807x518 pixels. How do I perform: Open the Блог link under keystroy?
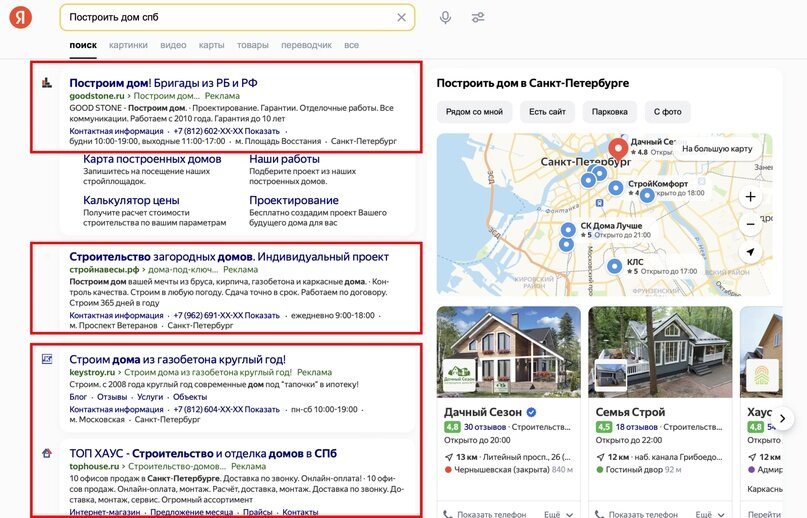78,397
